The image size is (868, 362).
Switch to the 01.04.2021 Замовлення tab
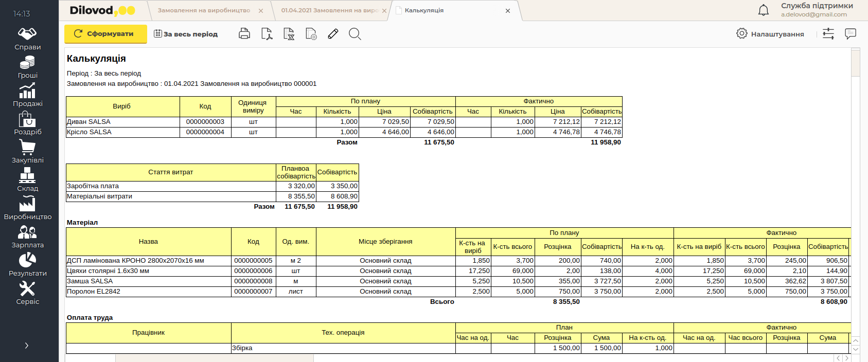pyautogui.click(x=329, y=10)
